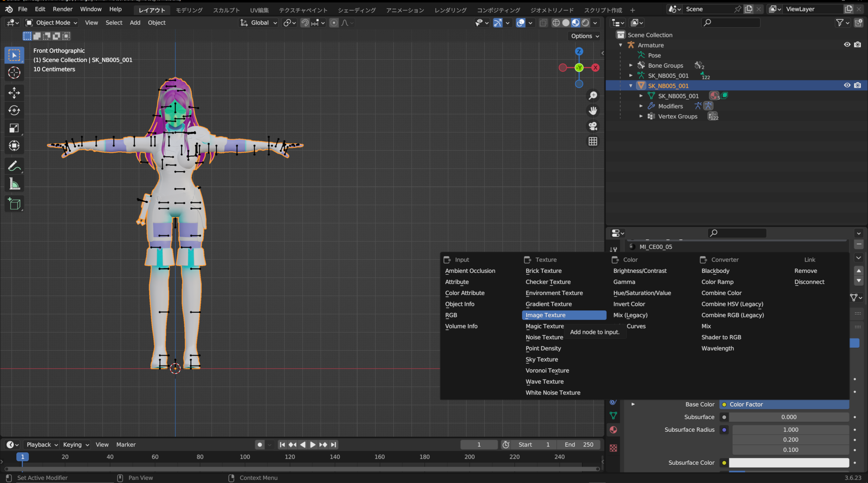The height and width of the screenshot is (483, 868).
Task: Open the Options dropdown in viewport
Action: coord(585,36)
